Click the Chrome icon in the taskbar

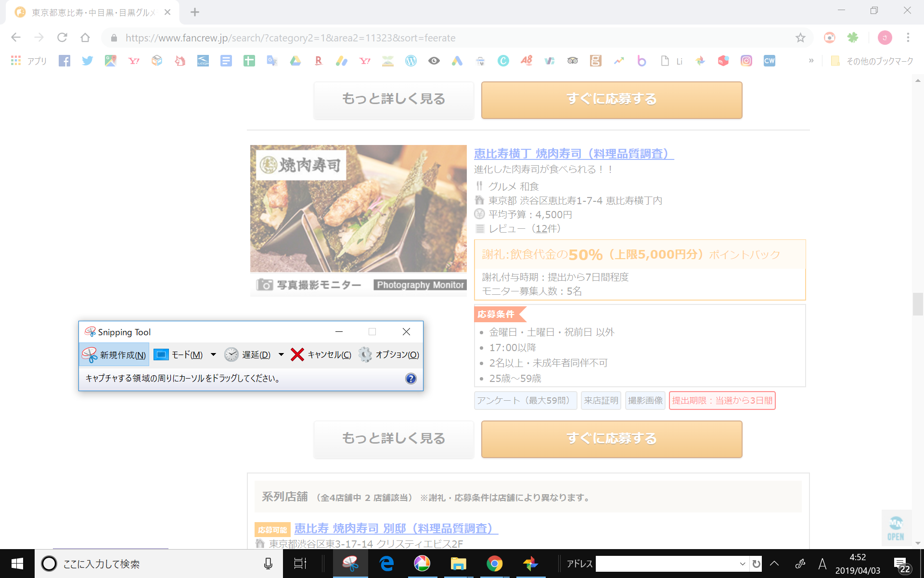494,564
